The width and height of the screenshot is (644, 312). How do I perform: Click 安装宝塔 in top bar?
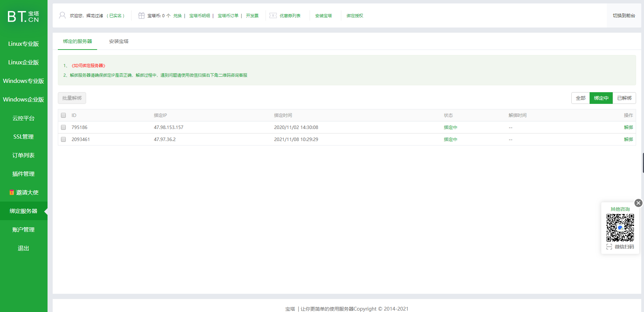323,16
